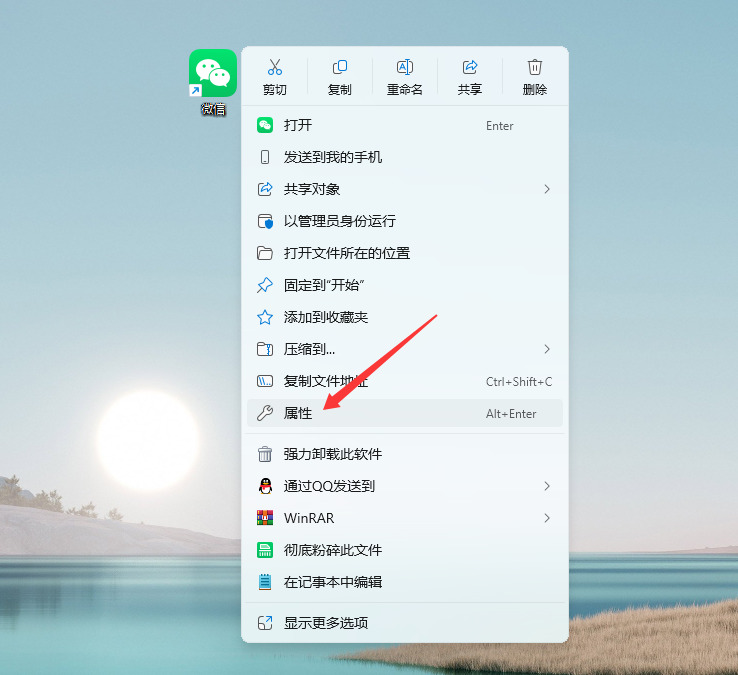Screen dimensions: 738x675
Task: Click the 重命名 label text
Action: [405, 89]
